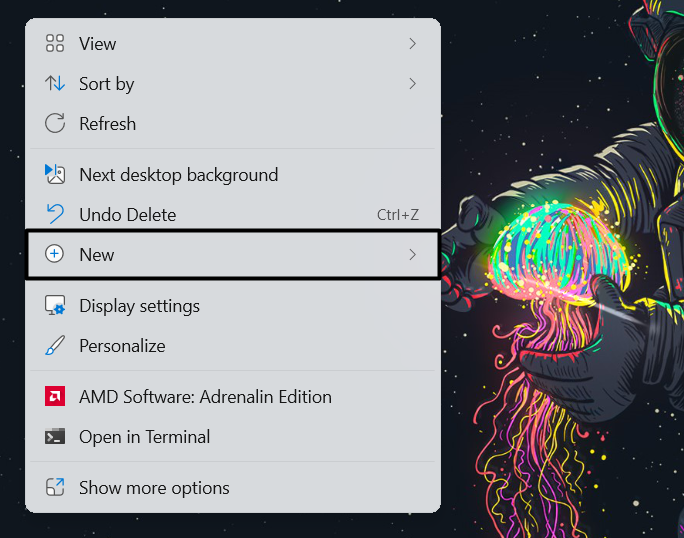Click the Display settings monitor icon
The image size is (684, 538).
(x=55, y=306)
